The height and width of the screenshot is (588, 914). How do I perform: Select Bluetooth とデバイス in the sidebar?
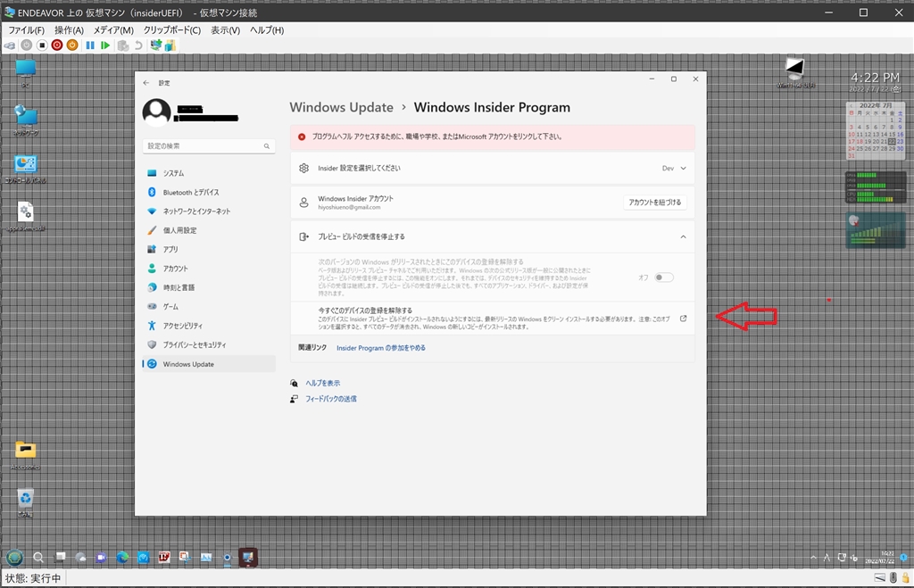tap(209, 193)
